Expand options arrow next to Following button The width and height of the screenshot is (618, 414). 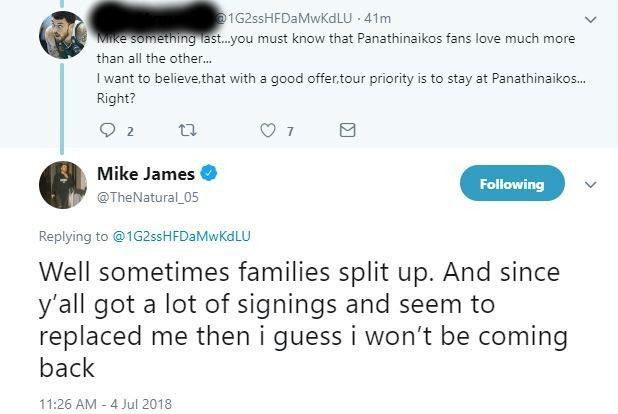pos(590,184)
